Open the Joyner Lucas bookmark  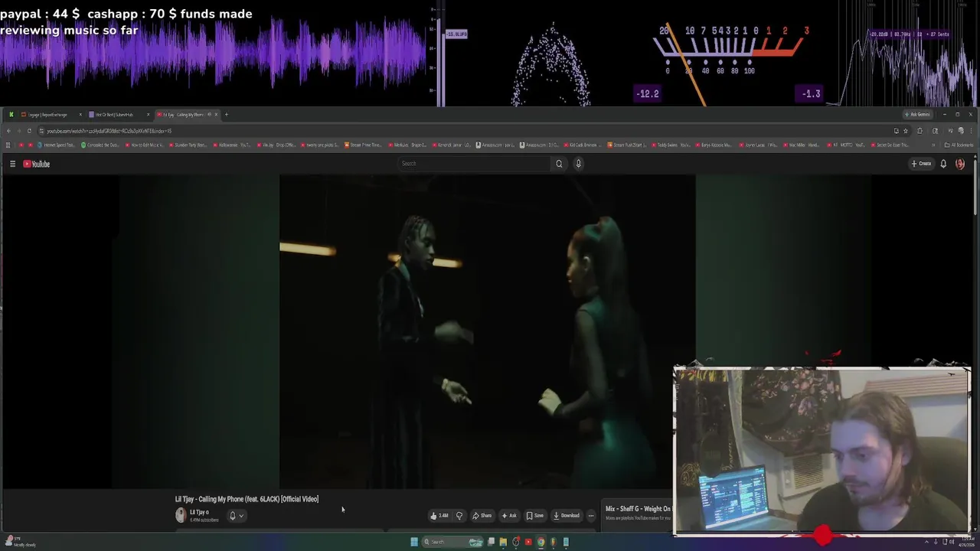tap(759, 145)
